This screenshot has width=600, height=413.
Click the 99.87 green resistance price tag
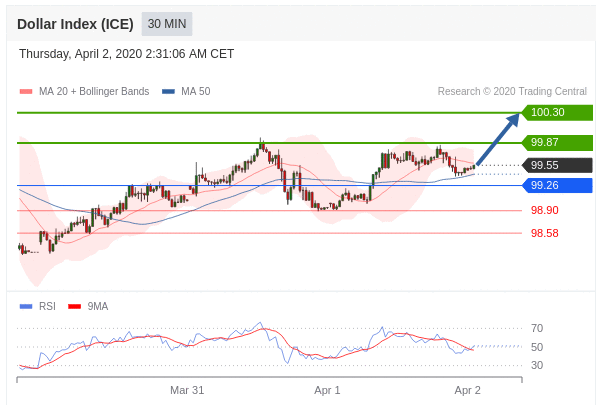(x=558, y=142)
